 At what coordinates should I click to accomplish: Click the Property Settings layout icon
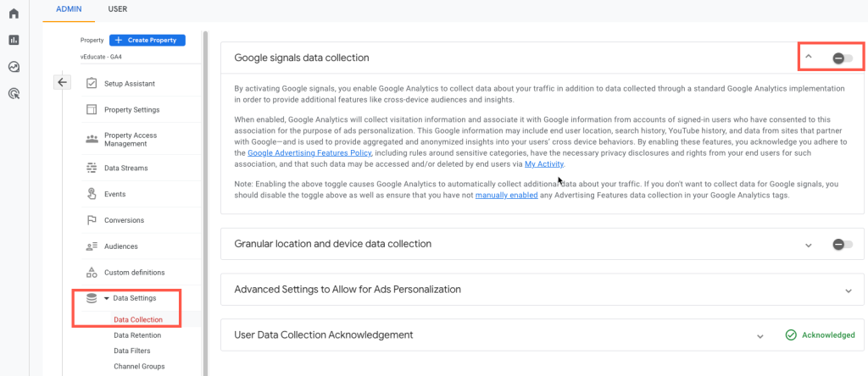click(92, 109)
